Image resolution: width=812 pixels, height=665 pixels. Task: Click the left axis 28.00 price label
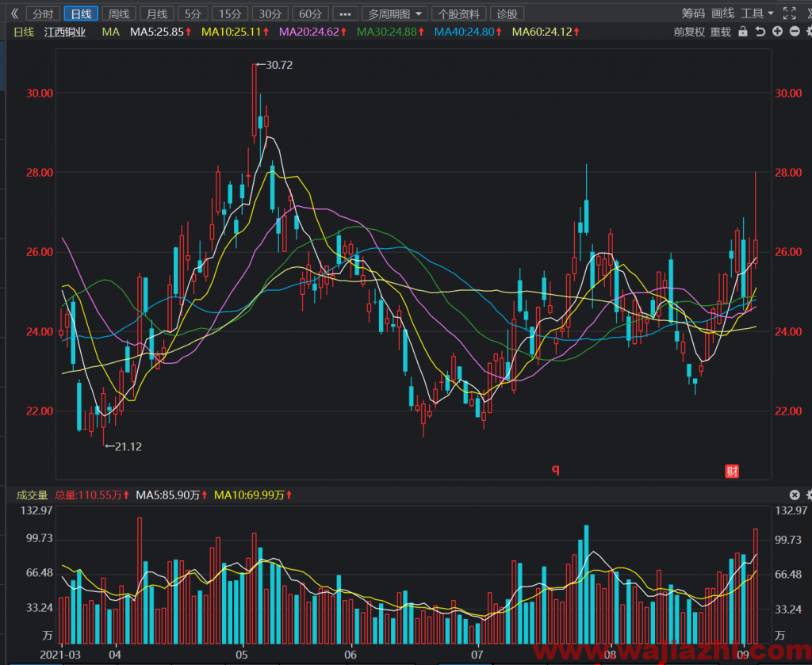tap(40, 173)
